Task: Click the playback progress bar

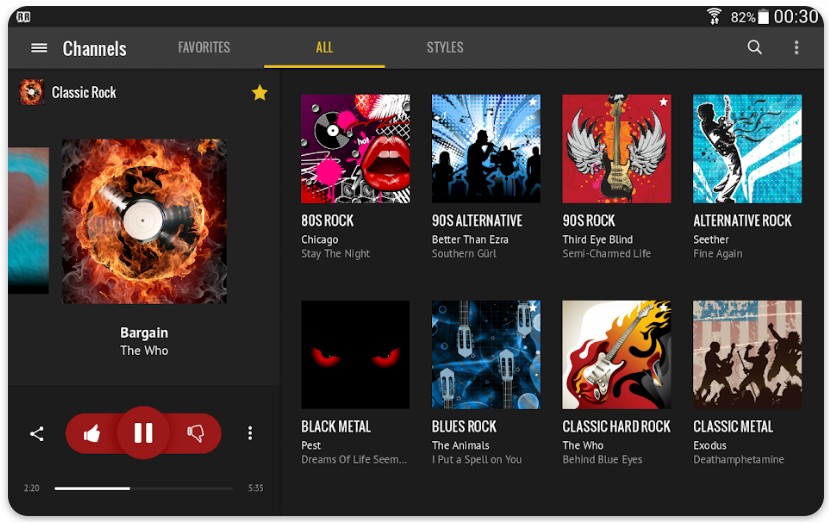Action: click(x=143, y=489)
